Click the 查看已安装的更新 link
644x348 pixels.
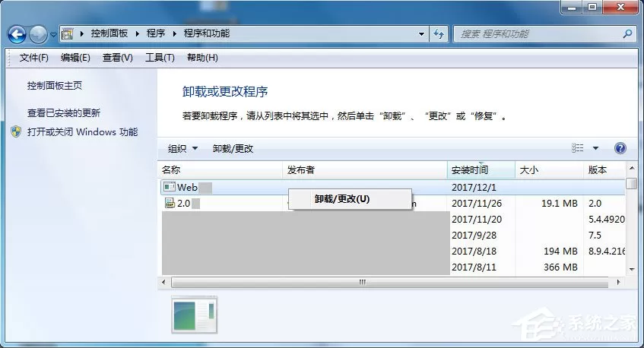click(x=64, y=113)
